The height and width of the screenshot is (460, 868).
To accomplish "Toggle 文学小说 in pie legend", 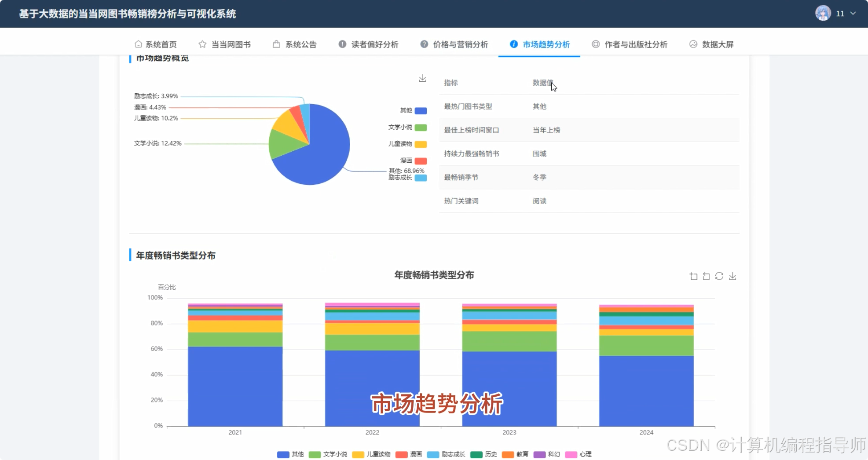I will click(407, 127).
